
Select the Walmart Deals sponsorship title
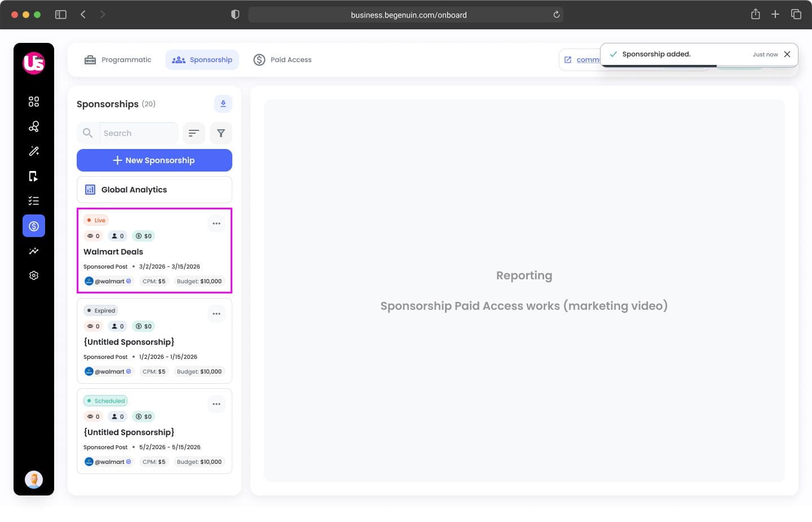click(113, 252)
